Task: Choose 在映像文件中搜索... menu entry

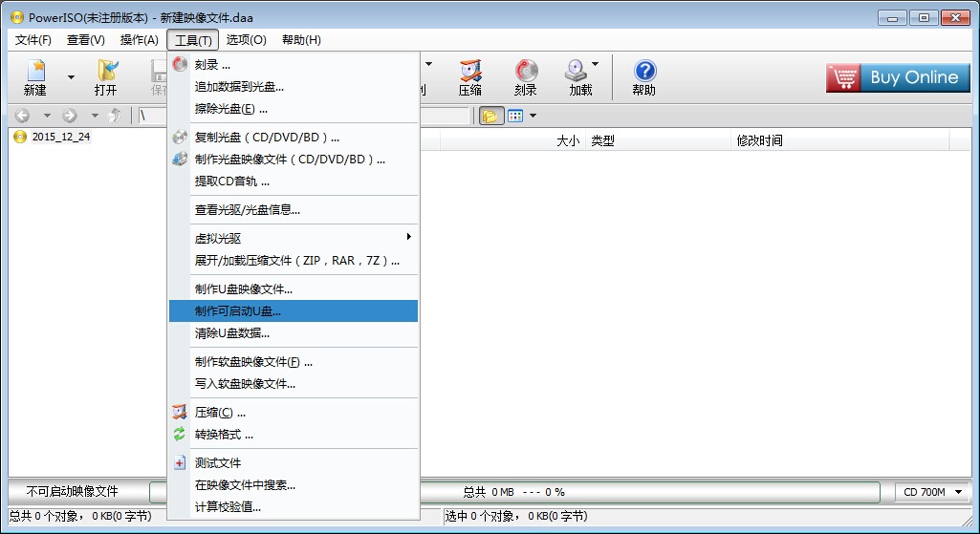Action: 294,484
